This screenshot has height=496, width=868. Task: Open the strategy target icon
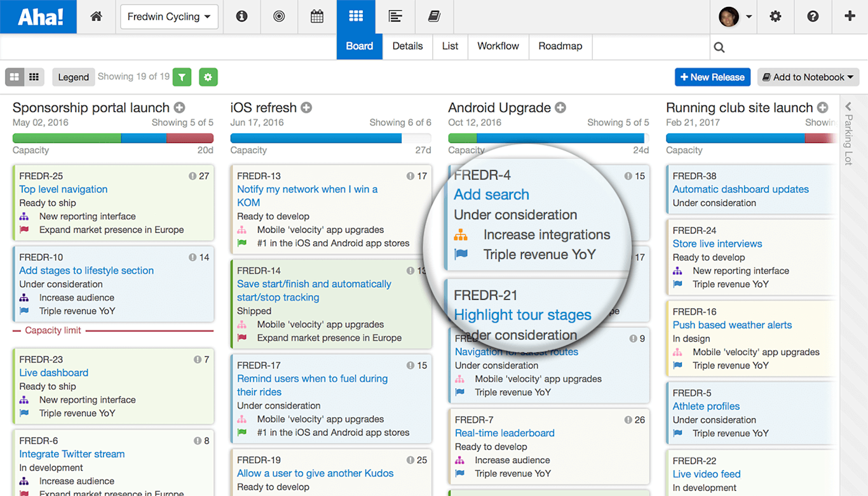click(x=279, y=17)
